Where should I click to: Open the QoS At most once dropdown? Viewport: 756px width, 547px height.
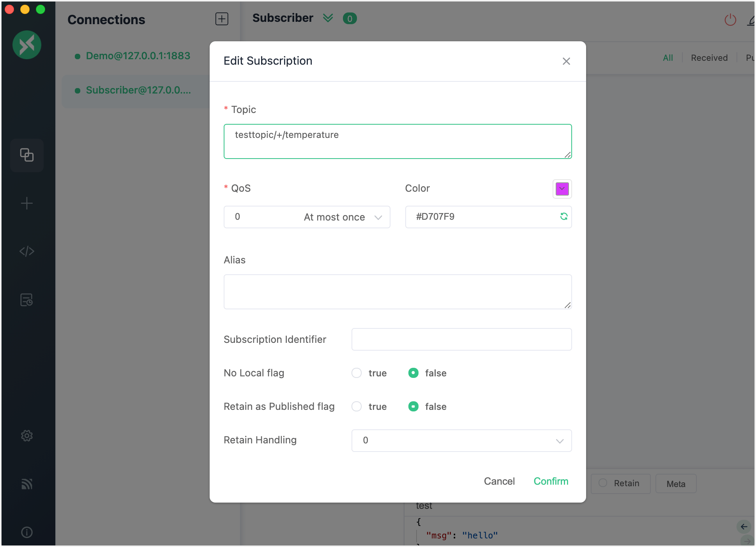307,217
